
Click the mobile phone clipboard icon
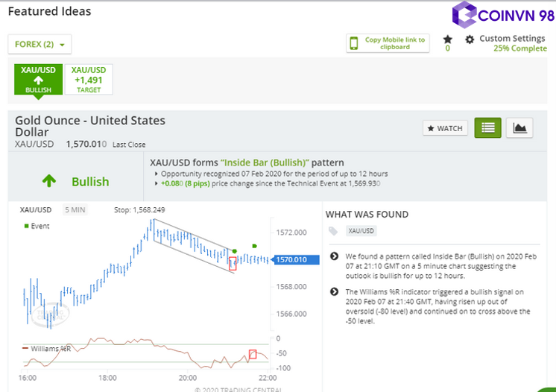click(x=355, y=43)
